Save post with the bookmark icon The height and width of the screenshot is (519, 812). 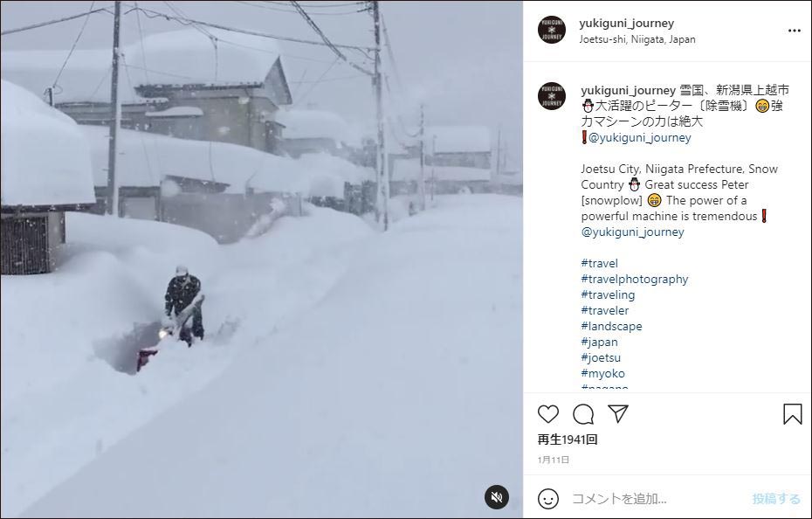click(792, 414)
